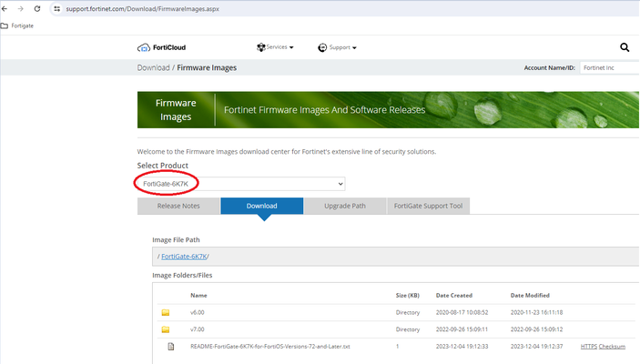This screenshot has height=364, width=640.
Task: Click the Date Created column header
Action: 454,296
